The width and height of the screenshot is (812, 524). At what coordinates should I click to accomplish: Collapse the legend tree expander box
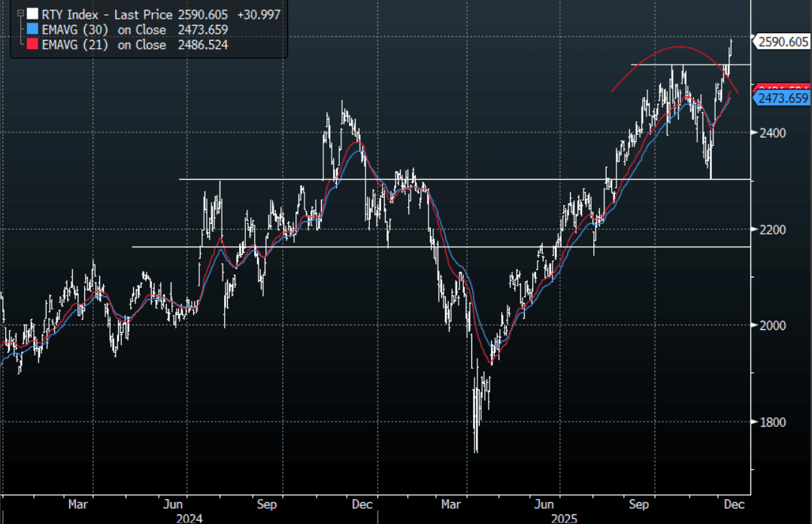[20, 13]
